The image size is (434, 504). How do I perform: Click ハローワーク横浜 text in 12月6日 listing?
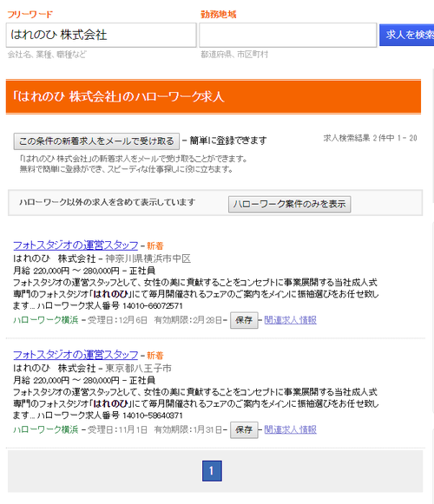[46, 320]
